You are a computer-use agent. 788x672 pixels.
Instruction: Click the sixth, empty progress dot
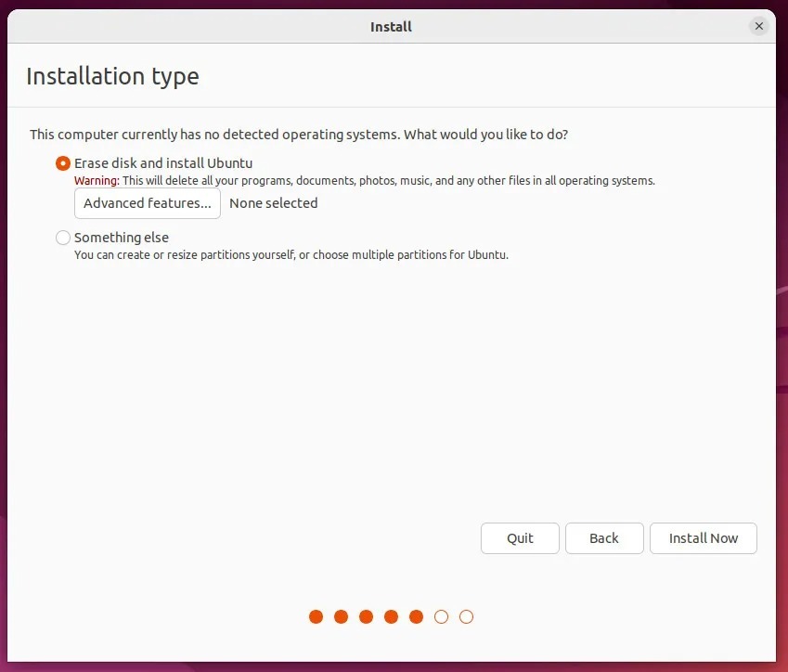pos(442,616)
